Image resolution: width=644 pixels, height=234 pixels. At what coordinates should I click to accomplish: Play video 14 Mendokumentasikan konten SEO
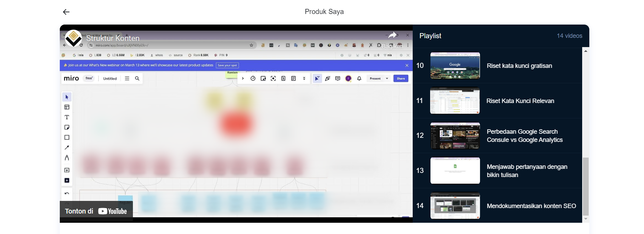click(x=497, y=206)
